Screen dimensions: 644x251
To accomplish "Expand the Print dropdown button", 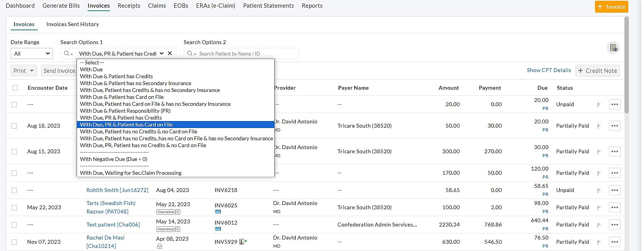I will point(23,71).
